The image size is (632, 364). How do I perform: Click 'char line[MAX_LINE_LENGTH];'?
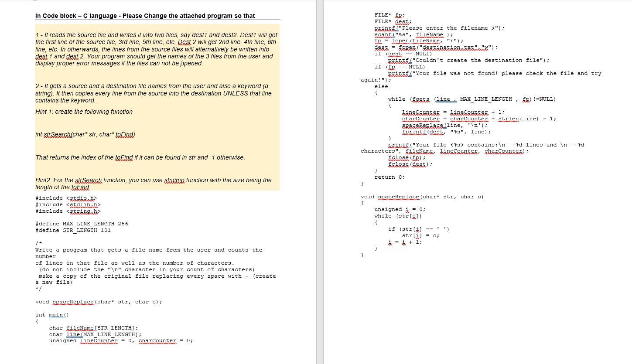[96, 334]
